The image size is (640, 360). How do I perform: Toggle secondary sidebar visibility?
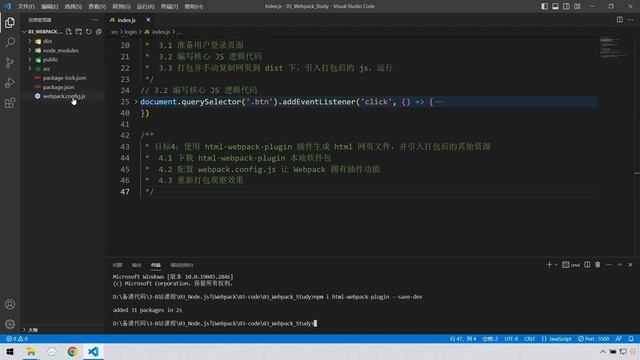[566, 6]
